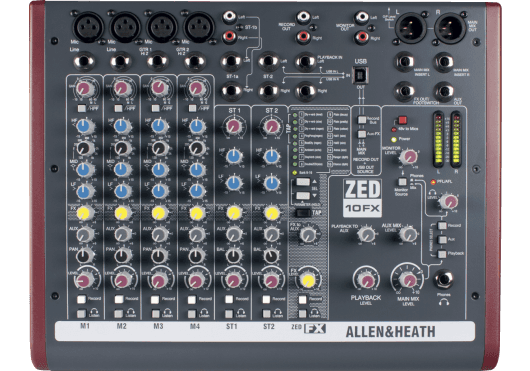The width and height of the screenshot is (530, 371).
Task: Click the blue HF EQ knob on M1
Action: [84, 126]
